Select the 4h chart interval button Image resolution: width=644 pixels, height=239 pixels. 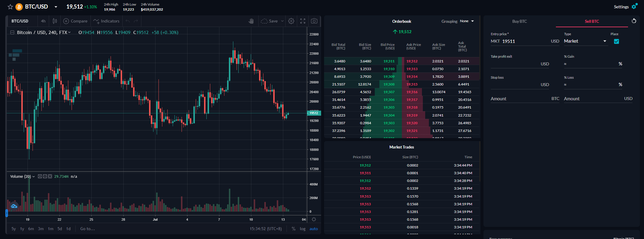coord(43,21)
